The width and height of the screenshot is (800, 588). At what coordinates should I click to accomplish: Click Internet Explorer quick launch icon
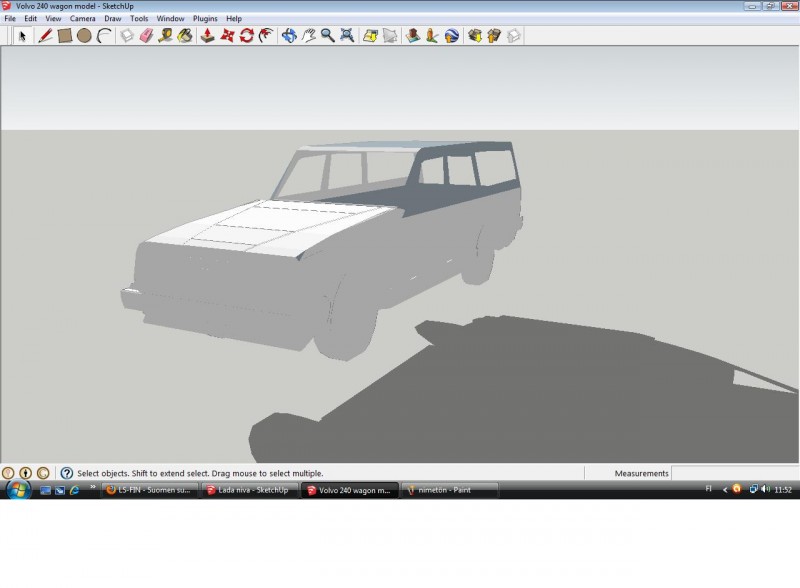click(x=74, y=490)
